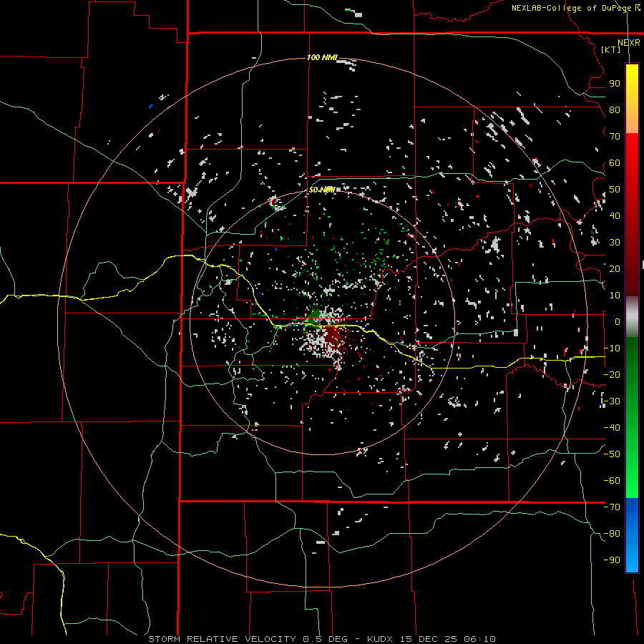This screenshot has height=644, width=644.
Task: Click the 50 NMI range ring label
Action: 322,190
